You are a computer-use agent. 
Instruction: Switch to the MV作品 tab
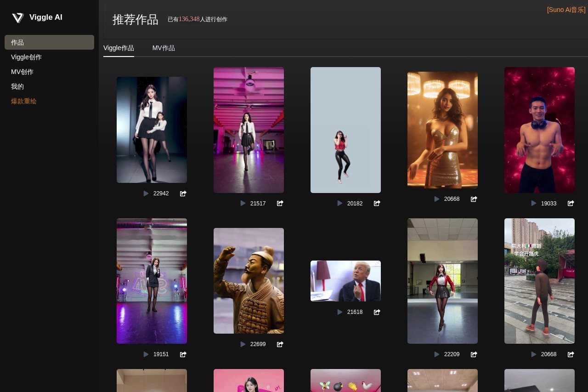[x=164, y=48]
